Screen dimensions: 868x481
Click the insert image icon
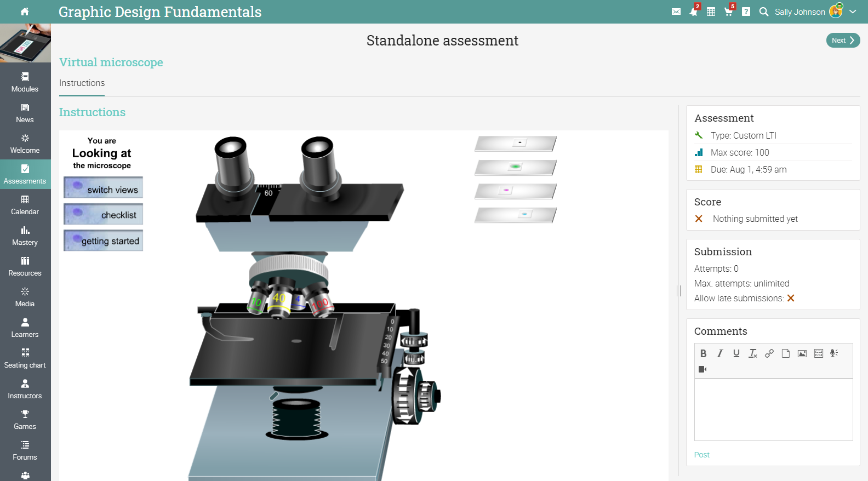click(802, 353)
